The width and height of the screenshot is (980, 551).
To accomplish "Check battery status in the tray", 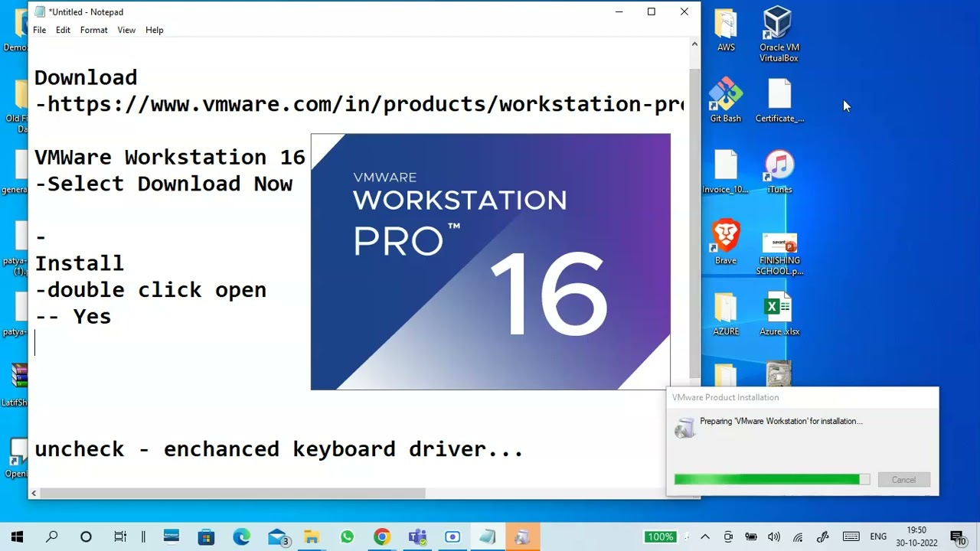I will click(751, 537).
